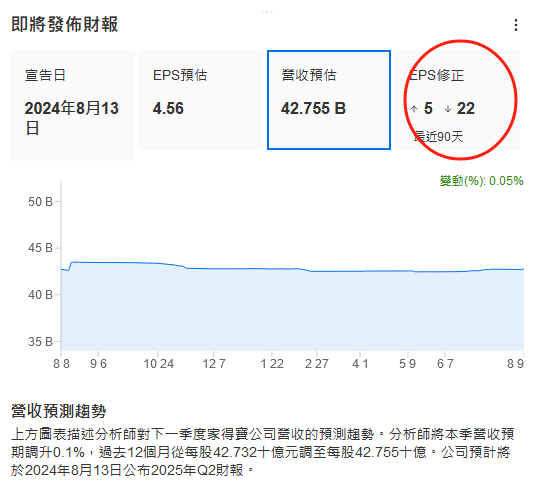
Task: Click the downward revisions arrow icon
Action: [448, 109]
